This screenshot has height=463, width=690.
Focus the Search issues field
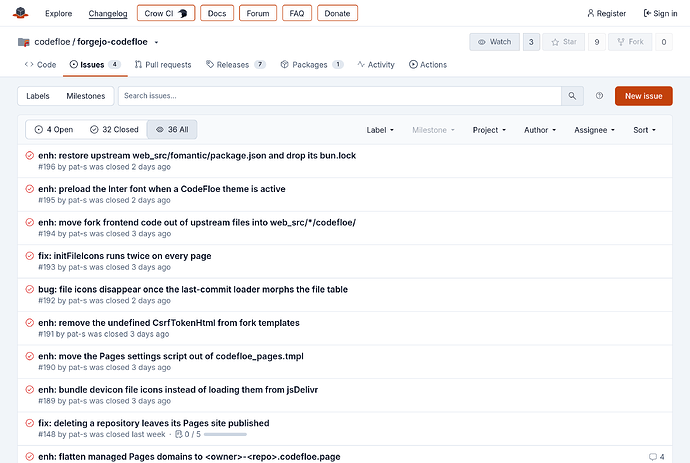coord(340,96)
